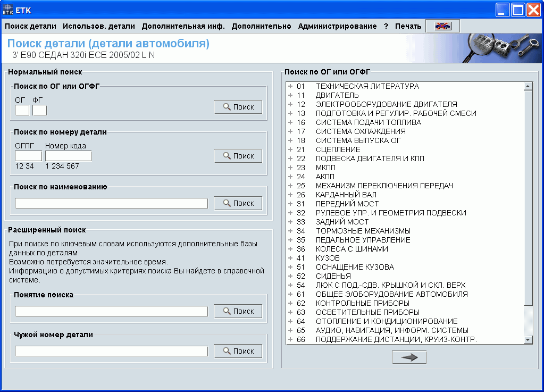Expand the 11 ДВИГАТЕЛЬ tree node

click(289, 95)
